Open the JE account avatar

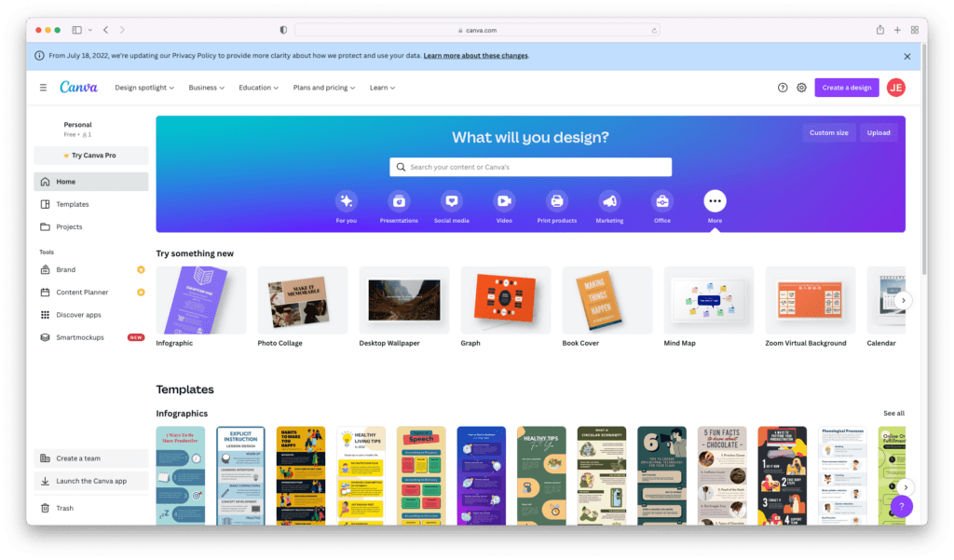[x=895, y=88]
